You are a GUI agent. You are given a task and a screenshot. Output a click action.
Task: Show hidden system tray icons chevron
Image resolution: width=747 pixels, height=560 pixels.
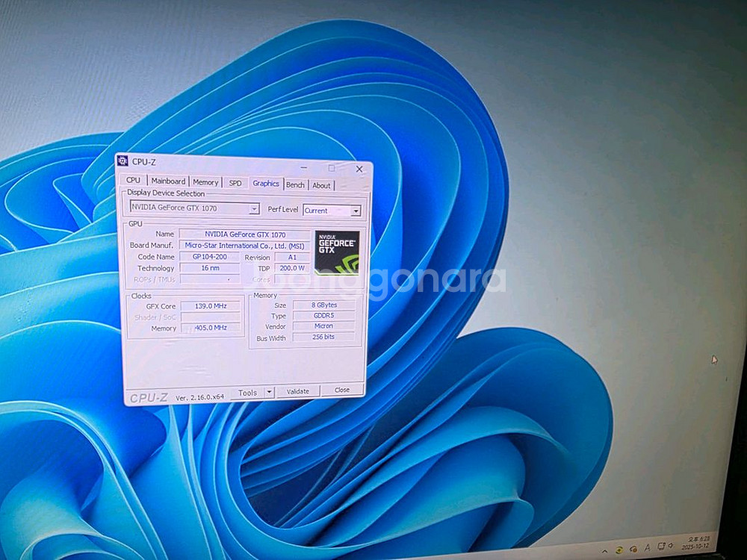(x=605, y=551)
